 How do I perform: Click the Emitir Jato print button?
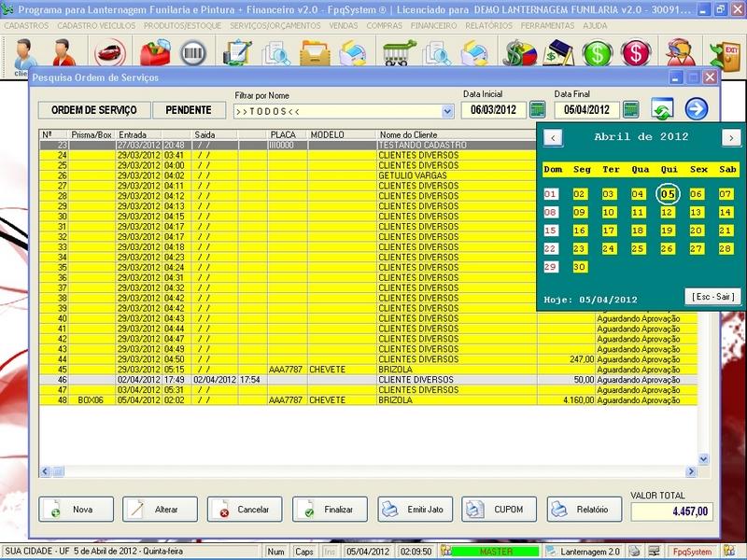click(416, 510)
